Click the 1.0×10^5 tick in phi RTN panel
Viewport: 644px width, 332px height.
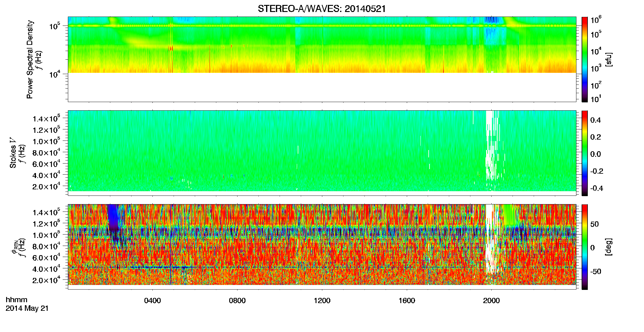(x=46, y=235)
